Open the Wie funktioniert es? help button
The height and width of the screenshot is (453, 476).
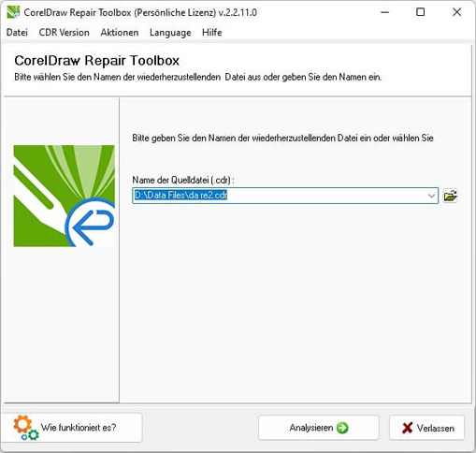coord(73,428)
